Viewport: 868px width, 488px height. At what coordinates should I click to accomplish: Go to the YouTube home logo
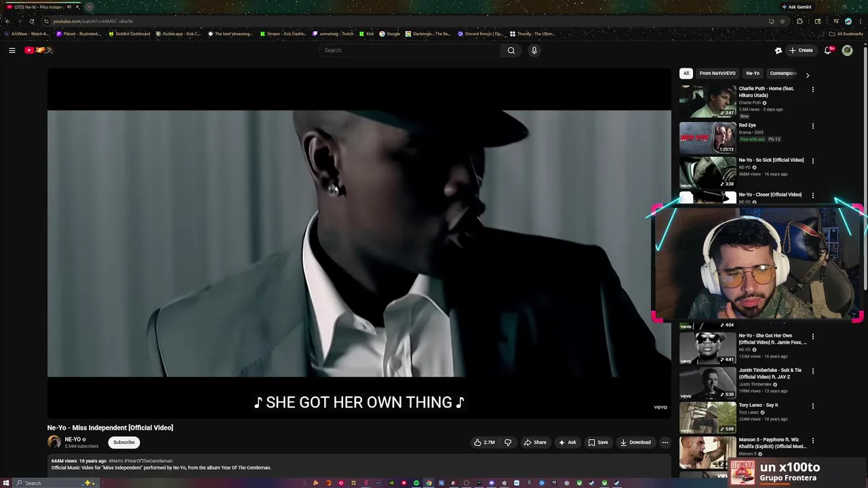(x=39, y=50)
